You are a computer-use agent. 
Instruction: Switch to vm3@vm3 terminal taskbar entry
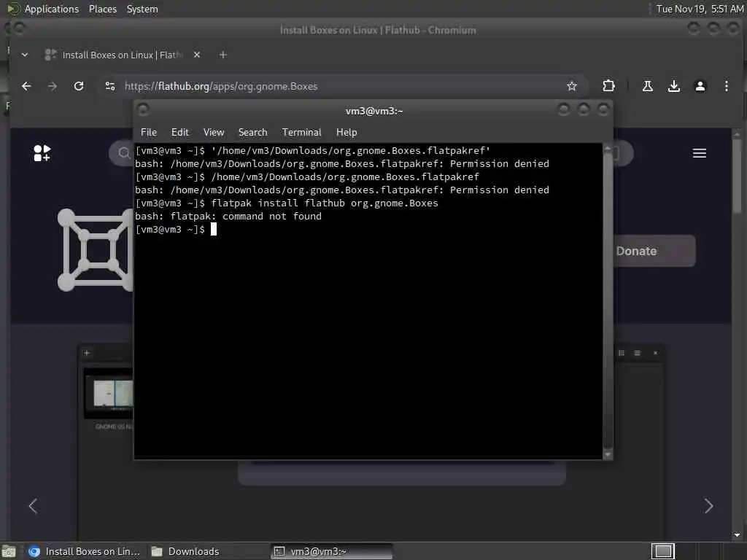(332, 551)
